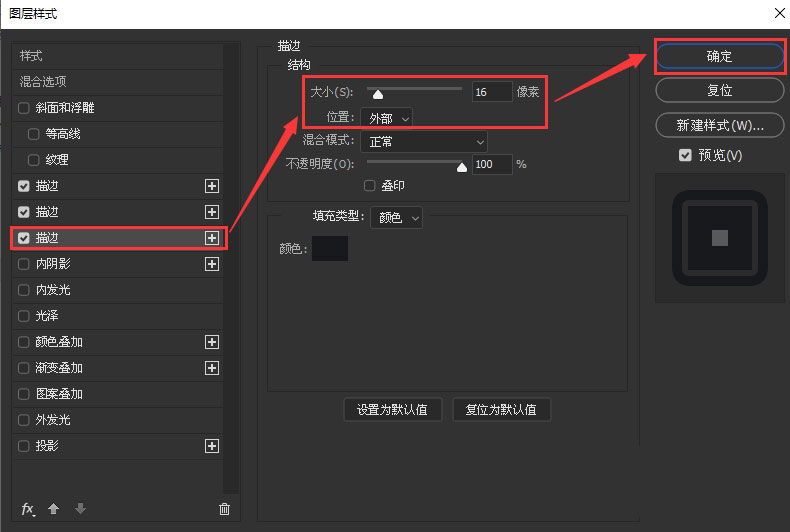The width and height of the screenshot is (790, 532).
Task: Click the 复位 reset button
Action: tap(720, 91)
